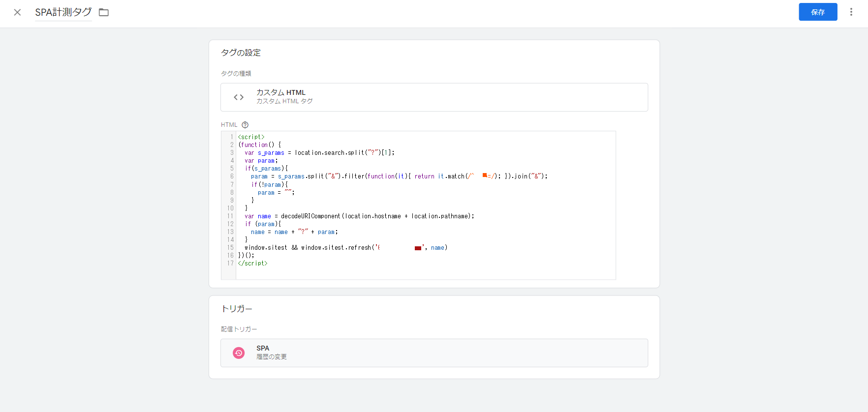Click line 1 <script> in code editor
The width and height of the screenshot is (868, 412).
[251, 137]
